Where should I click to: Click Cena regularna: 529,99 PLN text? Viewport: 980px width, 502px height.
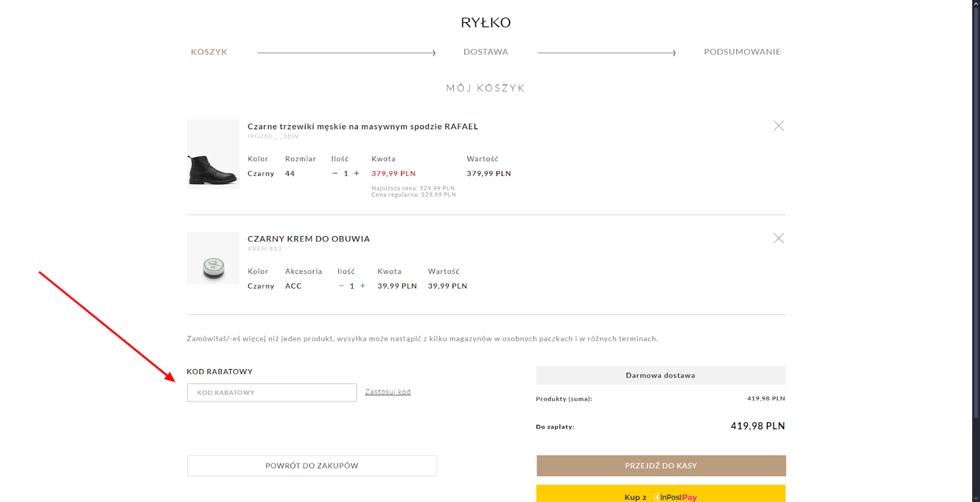(x=413, y=195)
